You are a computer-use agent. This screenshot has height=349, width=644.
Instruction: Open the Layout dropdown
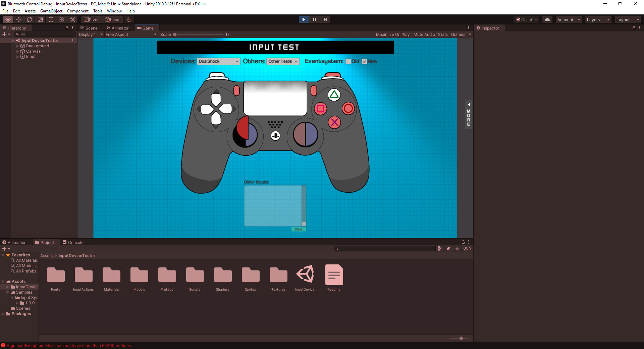pyautogui.click(x=628, y=19)
